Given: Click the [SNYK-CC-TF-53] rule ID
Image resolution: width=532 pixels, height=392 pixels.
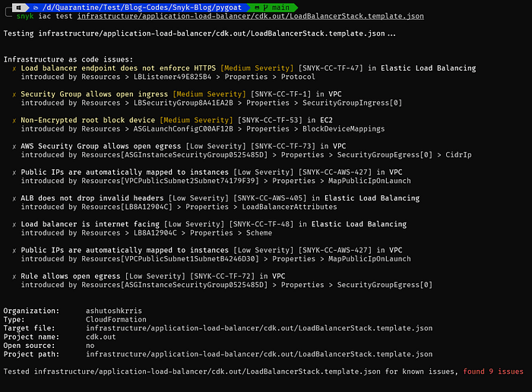Looking at the screenshot, I should (x=270, y=120).
